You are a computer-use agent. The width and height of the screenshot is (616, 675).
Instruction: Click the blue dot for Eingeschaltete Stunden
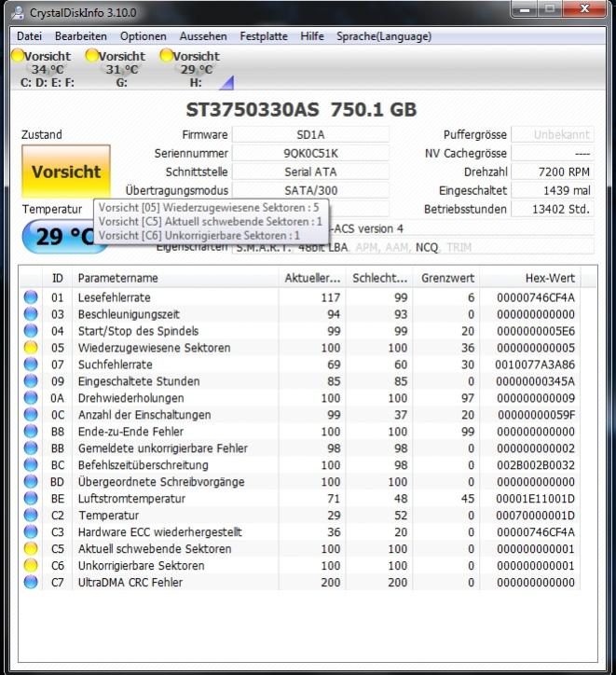point(31,381)
